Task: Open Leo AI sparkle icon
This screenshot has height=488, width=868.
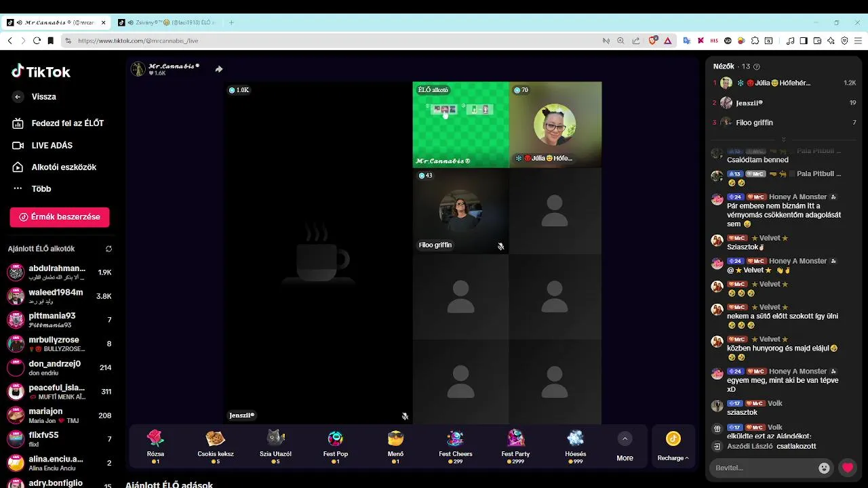Action: (x=831, y=41)
